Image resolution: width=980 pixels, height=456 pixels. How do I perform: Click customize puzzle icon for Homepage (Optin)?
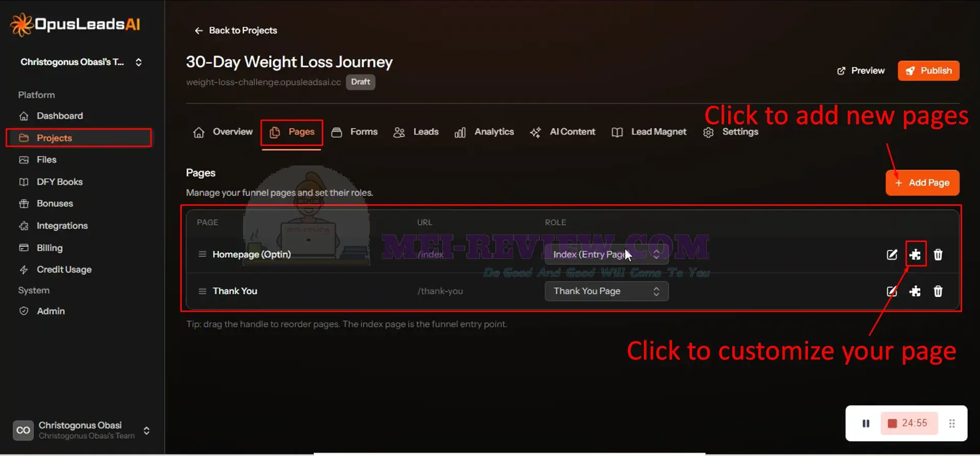915,254
